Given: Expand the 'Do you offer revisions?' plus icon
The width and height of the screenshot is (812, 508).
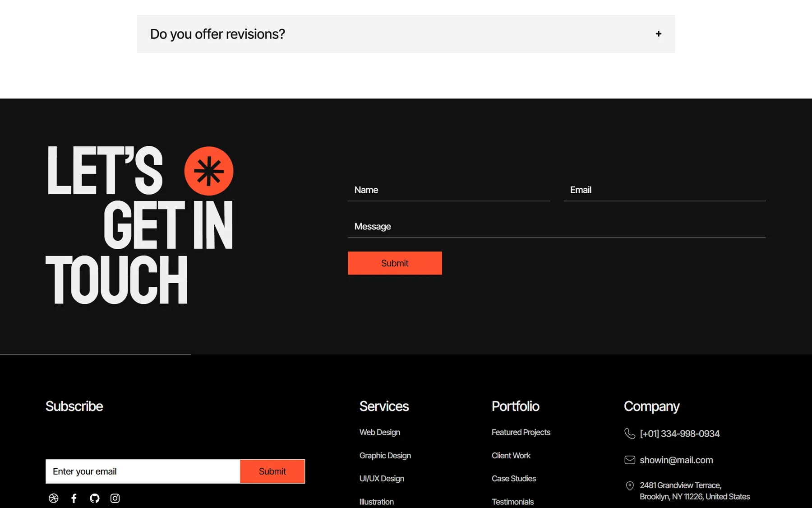Looking at the screenshot, I should pos(658,34).
